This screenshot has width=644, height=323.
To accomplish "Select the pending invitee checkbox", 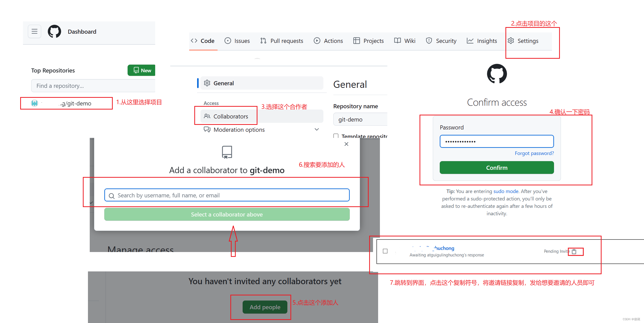I will point(385,251).
